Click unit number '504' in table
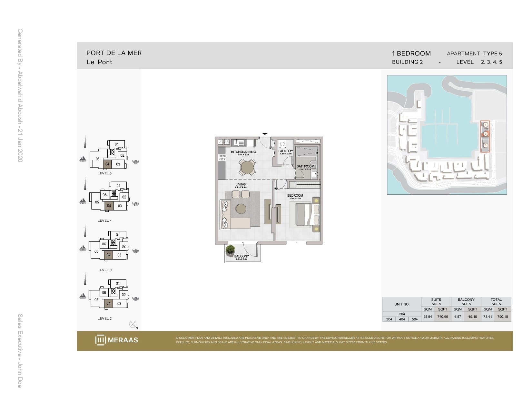This screenshot has width=532, height=411. click(x=415, y=319)
